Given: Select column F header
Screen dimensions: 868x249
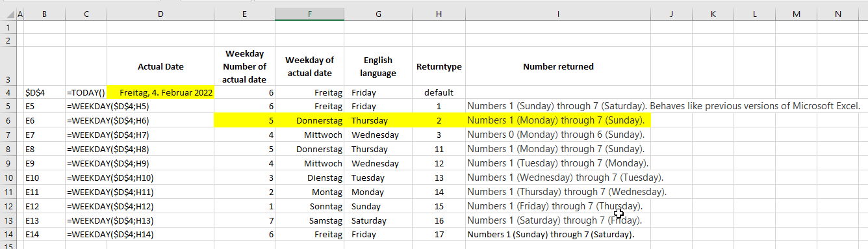Looking at the screenshot, I should pos(309,14).
